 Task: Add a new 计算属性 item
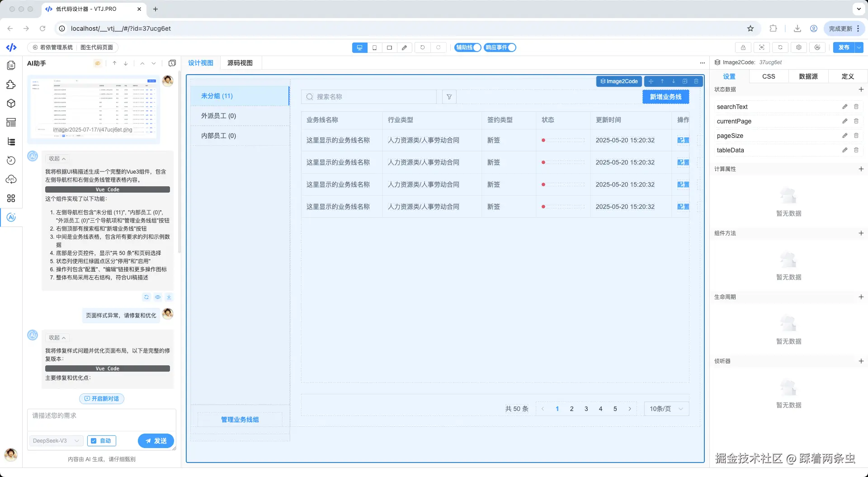[x=861, y=169]
